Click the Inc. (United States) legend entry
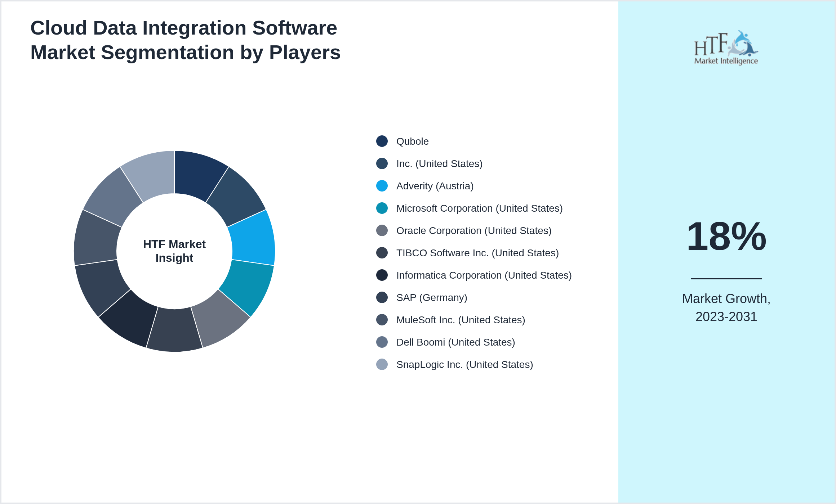 [439, 163]
